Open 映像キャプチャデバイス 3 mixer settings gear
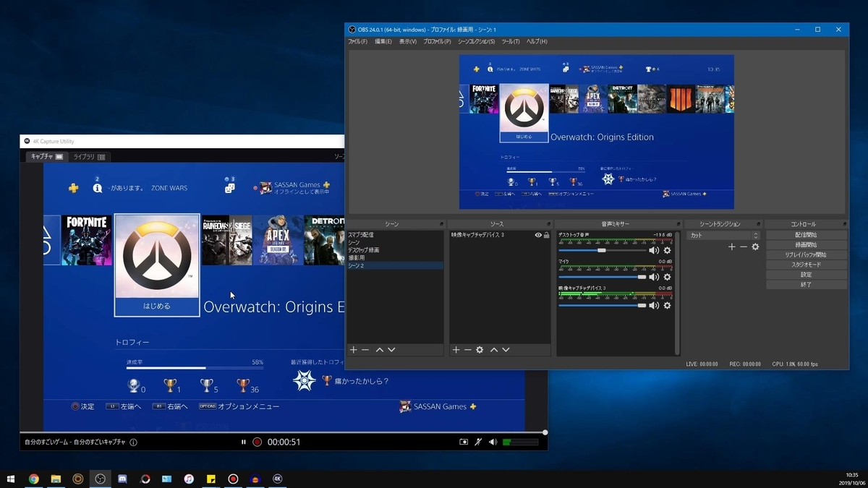The width and height of the screenshot is (868, 488). tap(667, 305)
